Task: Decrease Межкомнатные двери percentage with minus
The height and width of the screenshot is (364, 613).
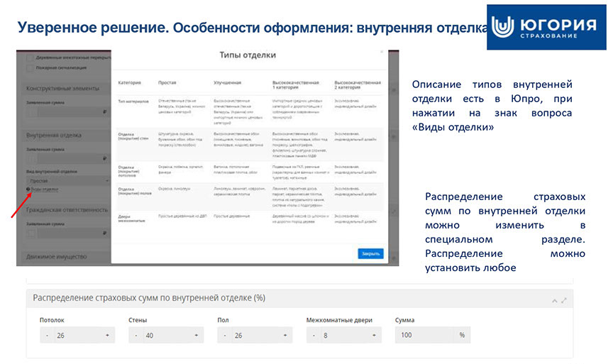Action: click(x=313, y=335)
